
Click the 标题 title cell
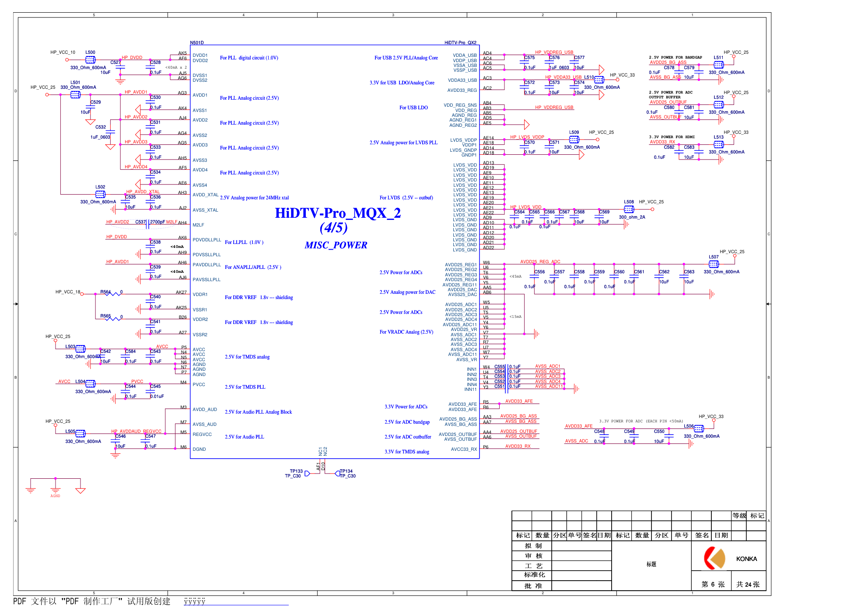(651, 564)
